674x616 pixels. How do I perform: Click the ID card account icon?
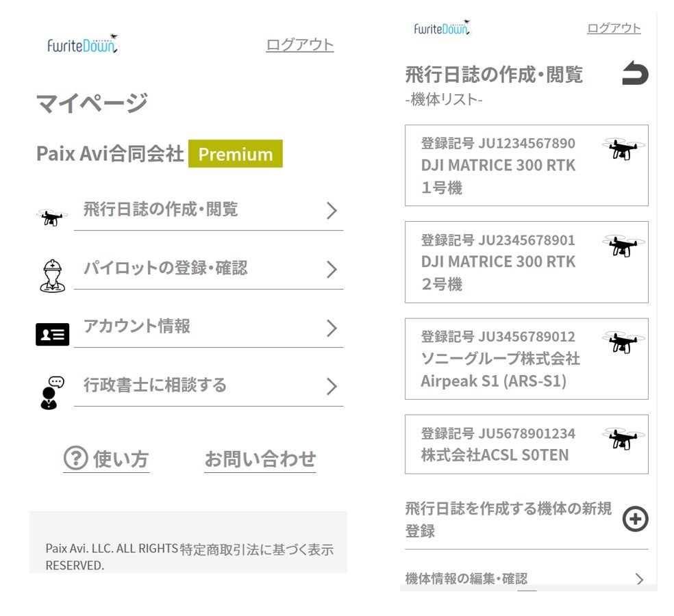[x=53, y=334]
